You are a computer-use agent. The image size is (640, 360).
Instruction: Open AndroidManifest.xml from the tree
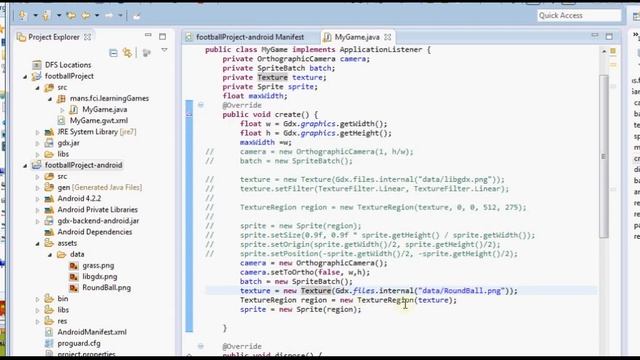pos(92,332)
